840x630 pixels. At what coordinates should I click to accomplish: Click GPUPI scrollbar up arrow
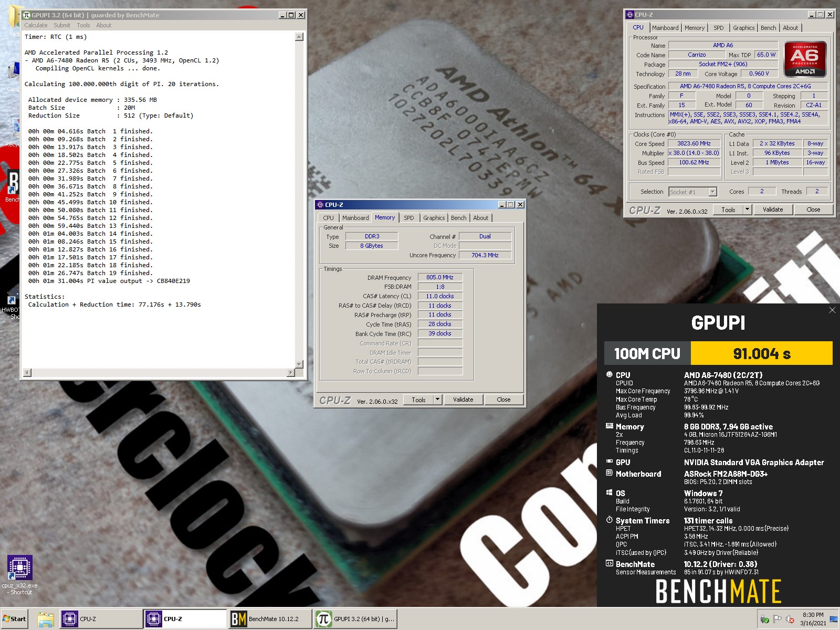click(x=299, y=37)
